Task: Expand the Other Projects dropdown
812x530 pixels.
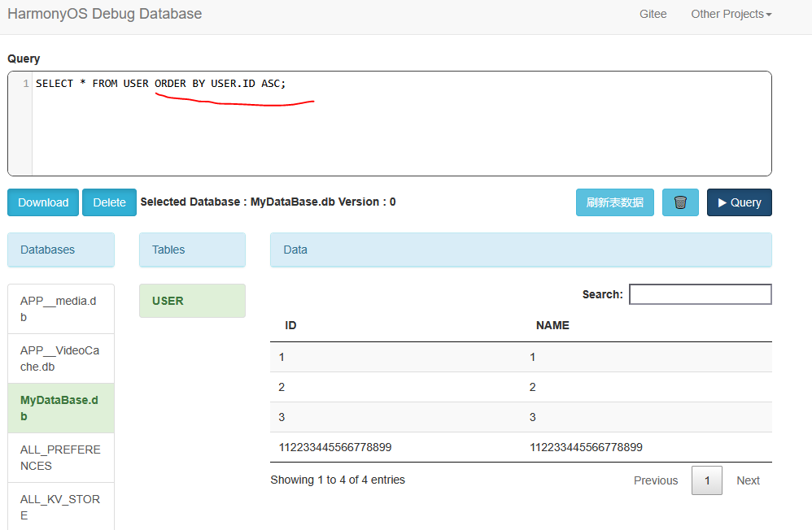Action: pos(731,14)
